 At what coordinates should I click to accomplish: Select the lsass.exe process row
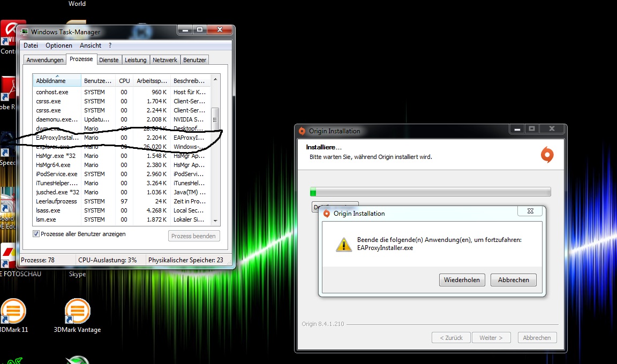point(122,210)
